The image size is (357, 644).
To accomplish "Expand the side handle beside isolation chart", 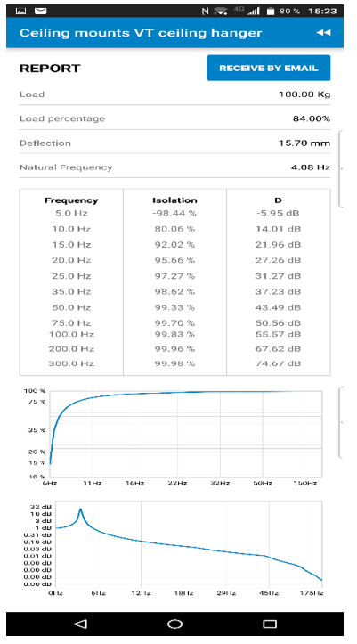I will [341, 422].
